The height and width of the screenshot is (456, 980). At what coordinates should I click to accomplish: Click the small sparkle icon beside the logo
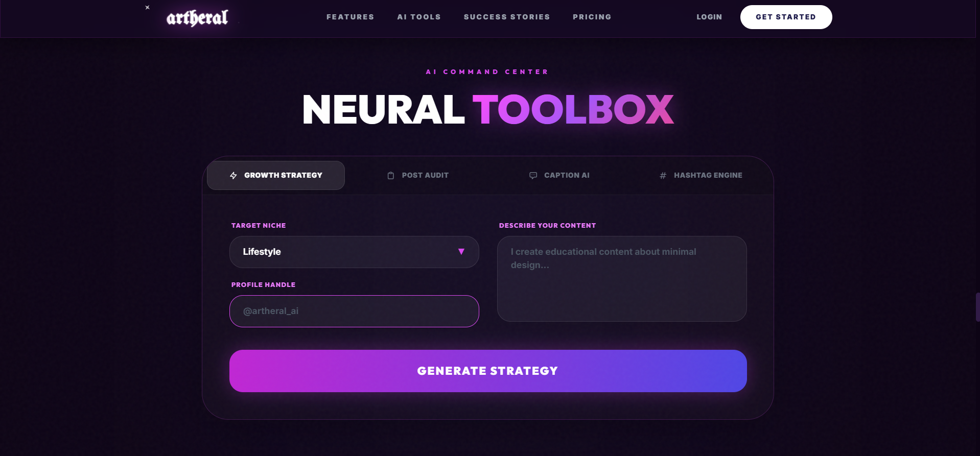coord(147,7)
